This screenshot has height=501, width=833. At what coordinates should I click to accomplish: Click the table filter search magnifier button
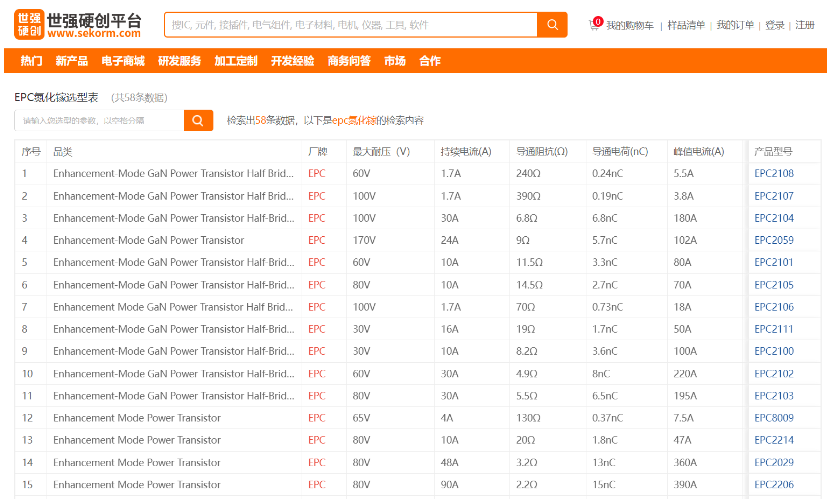point(198,121)
